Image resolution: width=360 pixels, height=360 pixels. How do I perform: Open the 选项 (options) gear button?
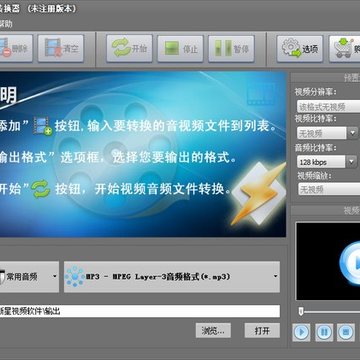[x=300, y=49]
